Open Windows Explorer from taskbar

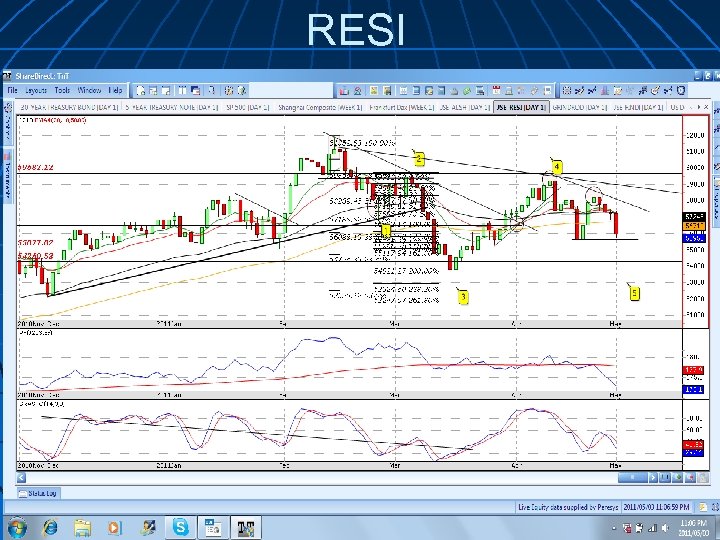tap(83, 528)
